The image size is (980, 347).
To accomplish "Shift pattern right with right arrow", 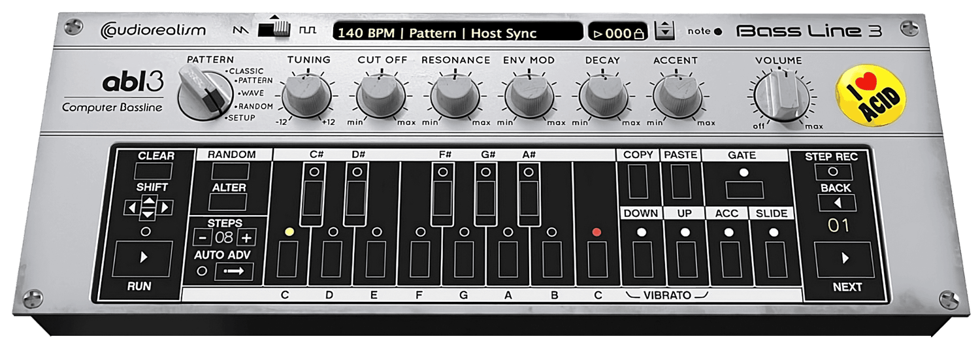I will click(166, 208).
